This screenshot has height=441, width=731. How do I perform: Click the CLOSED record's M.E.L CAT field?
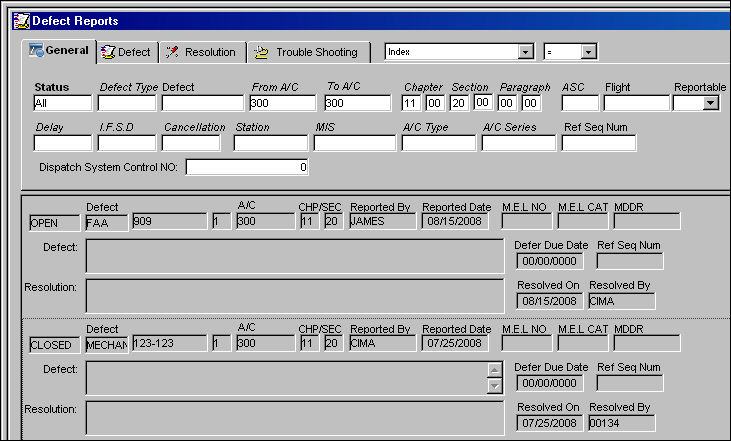tap(583, 343)
